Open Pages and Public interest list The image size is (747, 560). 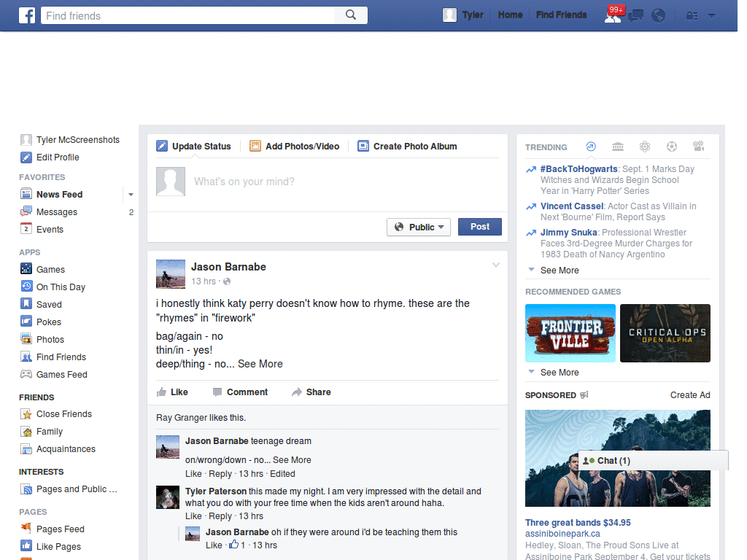point(77,489)
